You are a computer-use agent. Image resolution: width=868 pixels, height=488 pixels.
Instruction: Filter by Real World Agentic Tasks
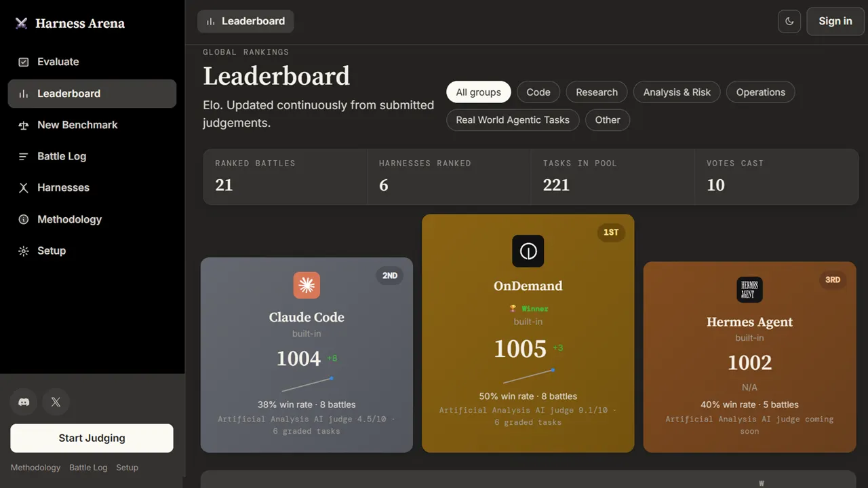pos(513,120)
